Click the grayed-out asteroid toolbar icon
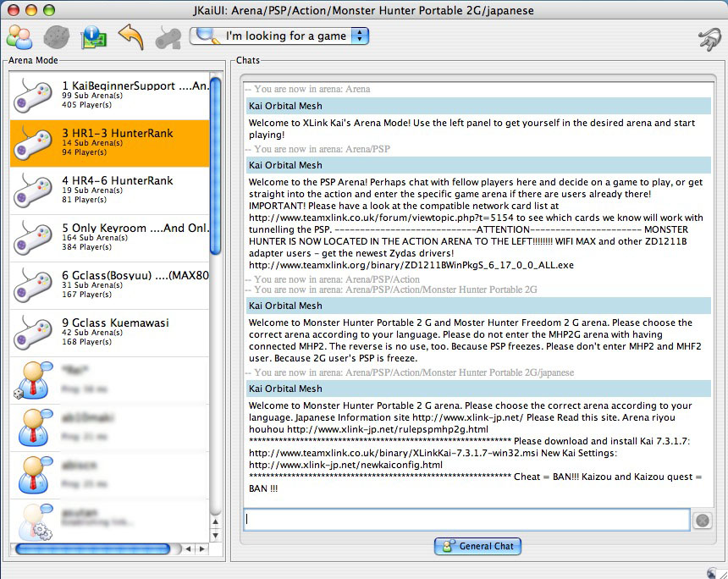The width and height of the screenshot is (728, 579). [56, 37]
